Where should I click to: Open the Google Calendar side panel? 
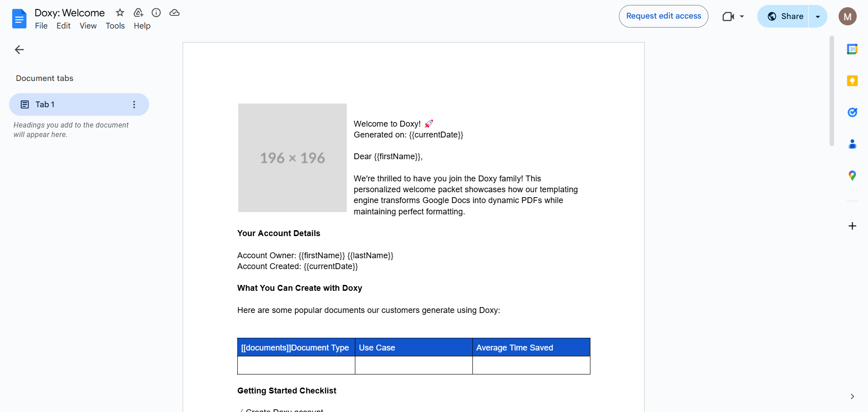coord(852,49)
